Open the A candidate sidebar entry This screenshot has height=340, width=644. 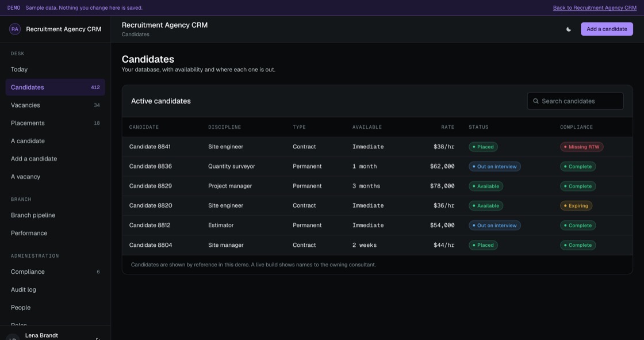click(55, 141)
